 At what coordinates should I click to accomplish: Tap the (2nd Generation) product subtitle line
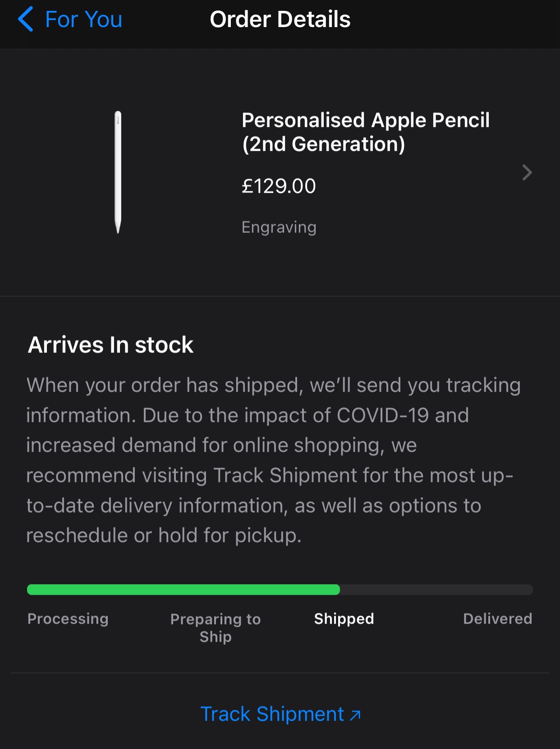(323, 144)
